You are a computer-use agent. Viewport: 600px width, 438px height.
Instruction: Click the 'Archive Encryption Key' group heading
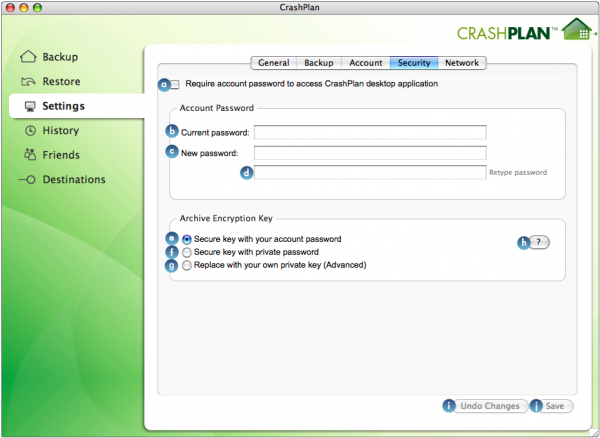point(226,218)
